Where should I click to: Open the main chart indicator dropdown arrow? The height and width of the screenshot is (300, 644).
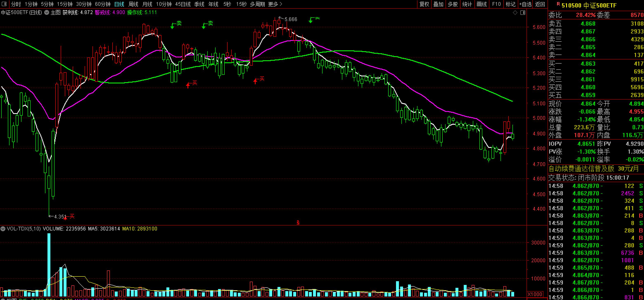tap(46, 13)
